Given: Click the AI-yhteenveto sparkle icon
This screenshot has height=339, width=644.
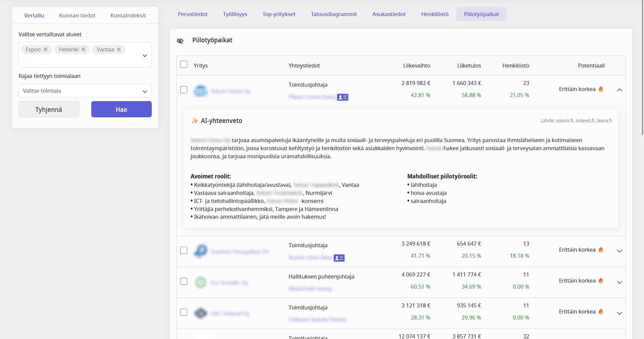Looking at the screenshot, I should click(195, 121).
